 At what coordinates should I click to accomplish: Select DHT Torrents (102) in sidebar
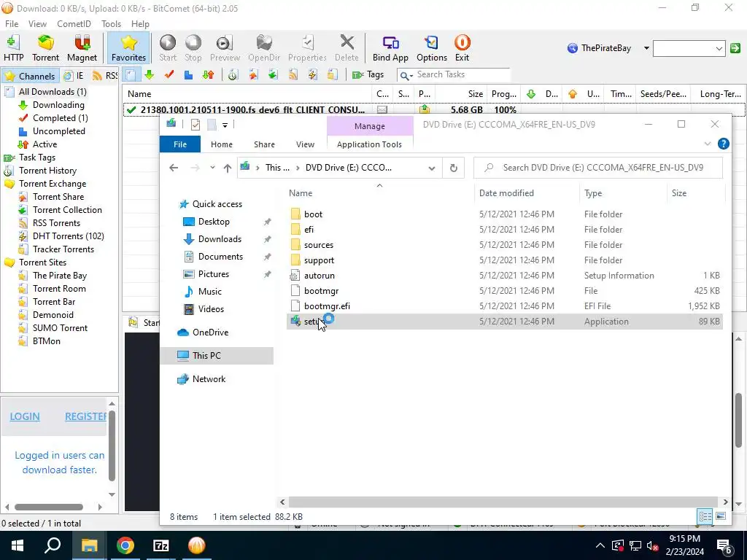tap(68, 236)
